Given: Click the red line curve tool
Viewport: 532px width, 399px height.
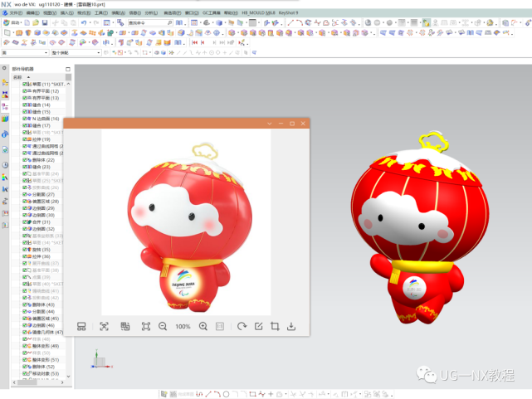Looking at the screenshot, I should [290, 22].
